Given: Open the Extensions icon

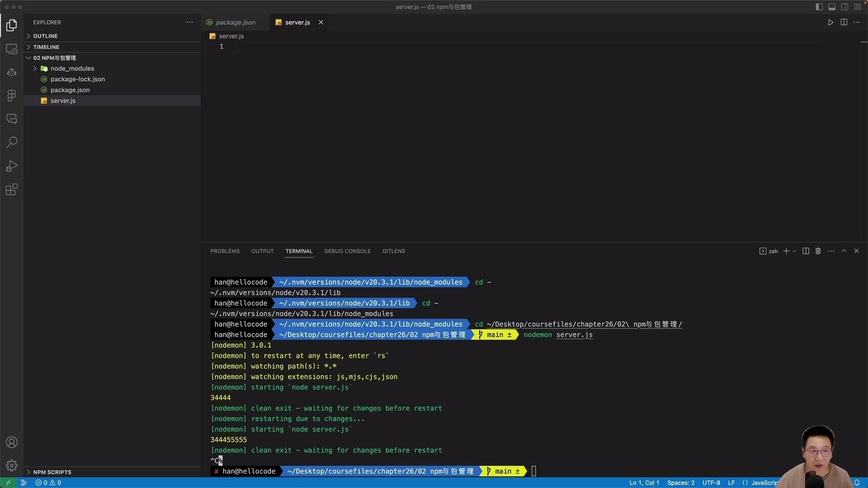Looking at the screenshot, I should tap(11, 189).
